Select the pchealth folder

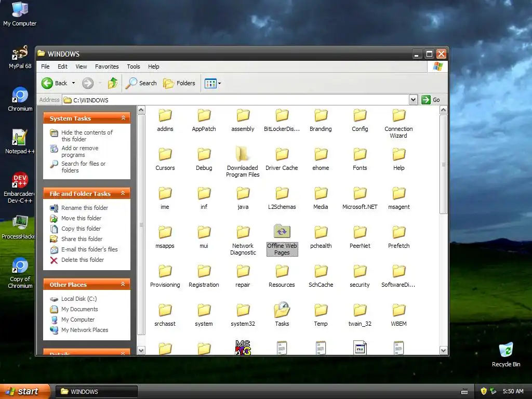pos(321,237)
